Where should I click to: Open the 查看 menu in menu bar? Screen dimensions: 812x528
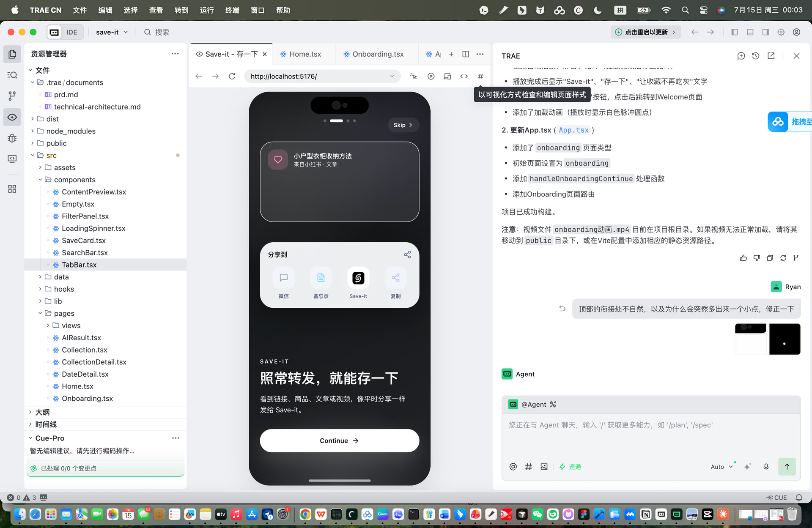click(156, 10)
